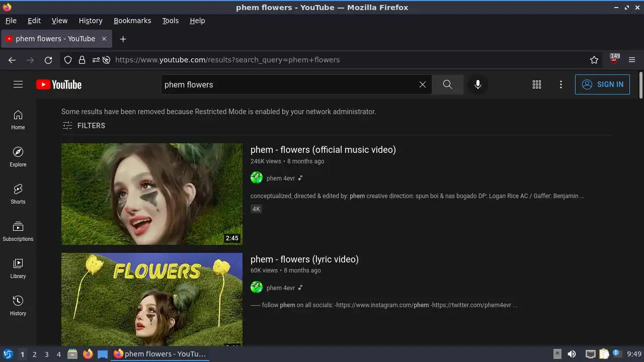The width and height of the screenshot is (644, 362).
Task: Open Library in the sidebar
Action: point(18,269)
